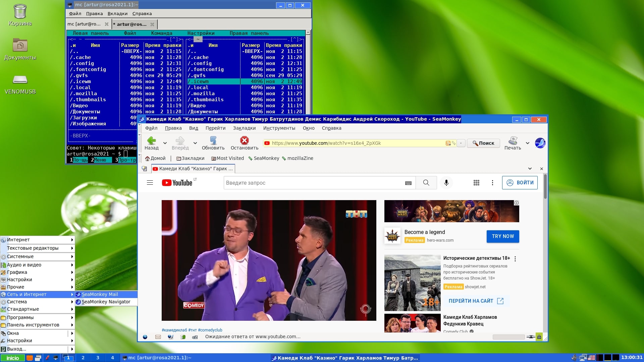
Task: Open Mail from the SeaMonkey status bar
Action: pyautogui.click(x=158, y=337)
